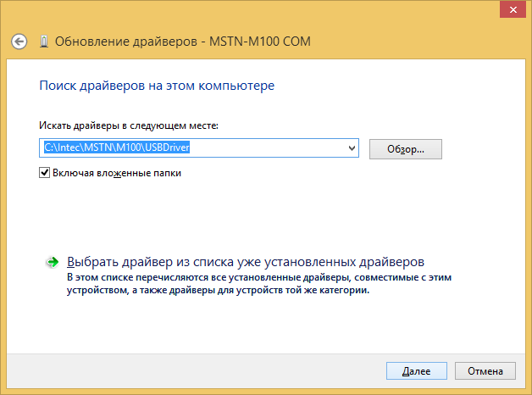Close the driver update window
Screen dimensions: 532x395
coord(513,10)
